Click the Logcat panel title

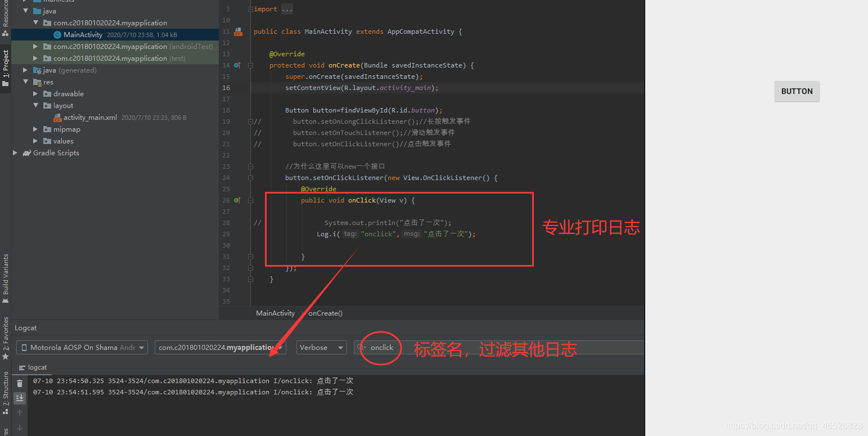click(26, 328)
